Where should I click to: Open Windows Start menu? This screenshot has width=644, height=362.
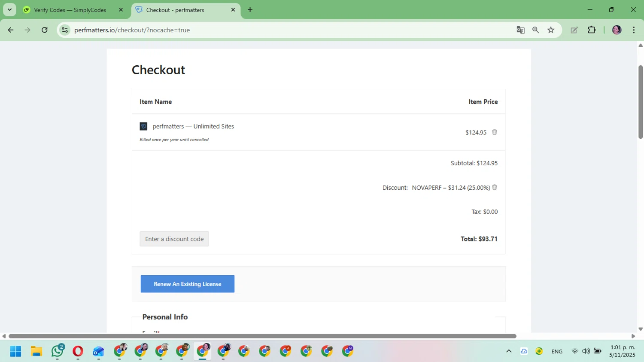15,351
